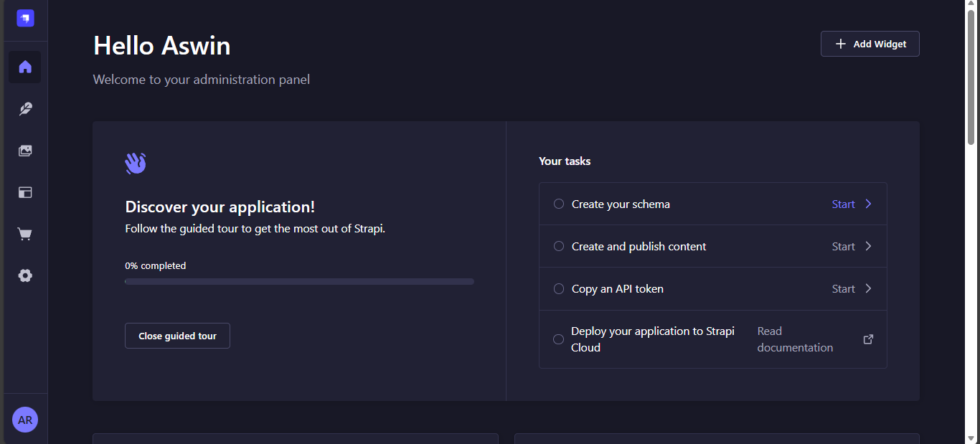Expand chevron beside Copy an API token
Screen dimensions: 980x444
click(868, 288)
